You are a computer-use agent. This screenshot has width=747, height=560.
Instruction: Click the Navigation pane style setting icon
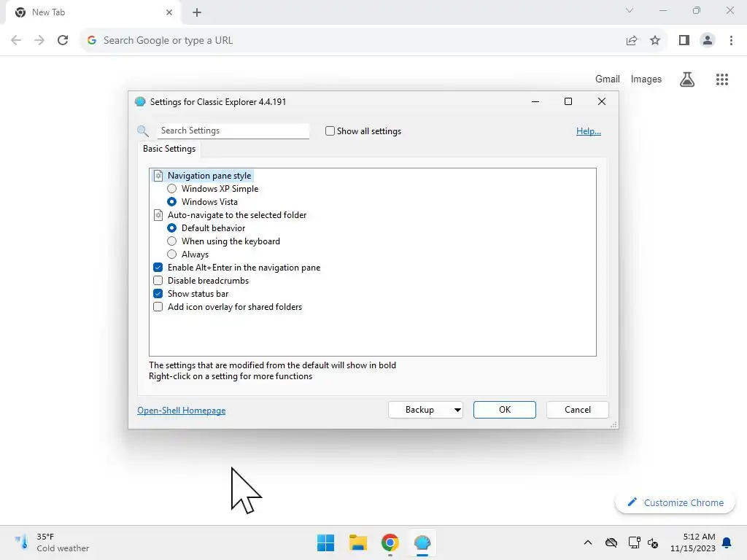coord(158,176)
